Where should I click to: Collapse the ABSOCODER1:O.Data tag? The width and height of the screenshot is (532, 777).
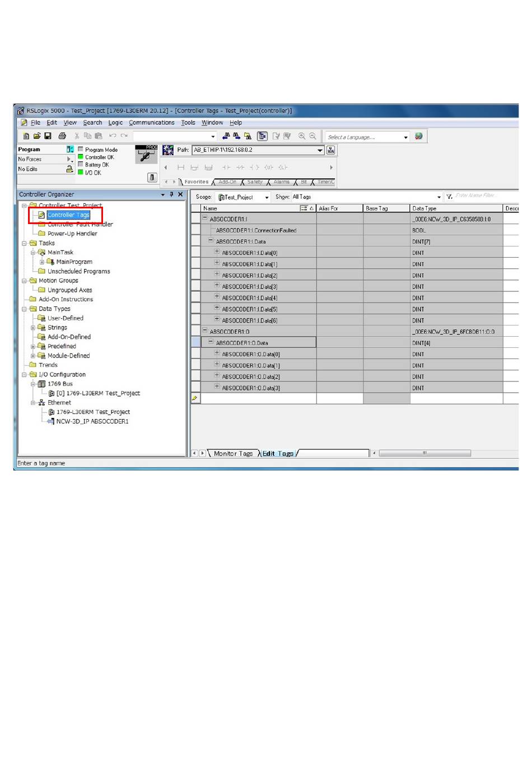[211, 342]
